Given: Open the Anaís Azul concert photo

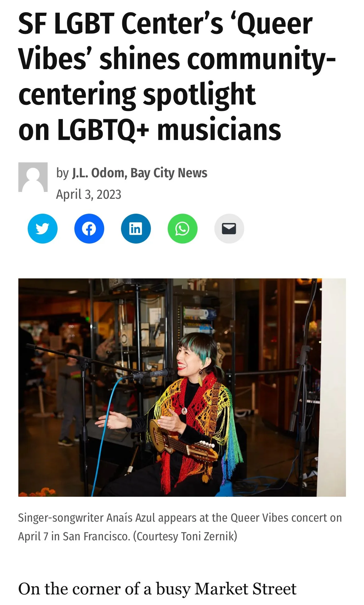Looking at the screenshot, I should [182, 387].
